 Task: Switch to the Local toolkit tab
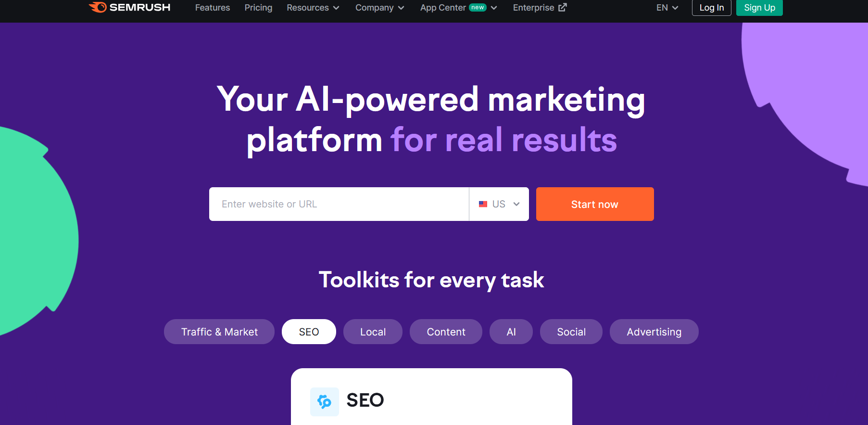point(373,332)
